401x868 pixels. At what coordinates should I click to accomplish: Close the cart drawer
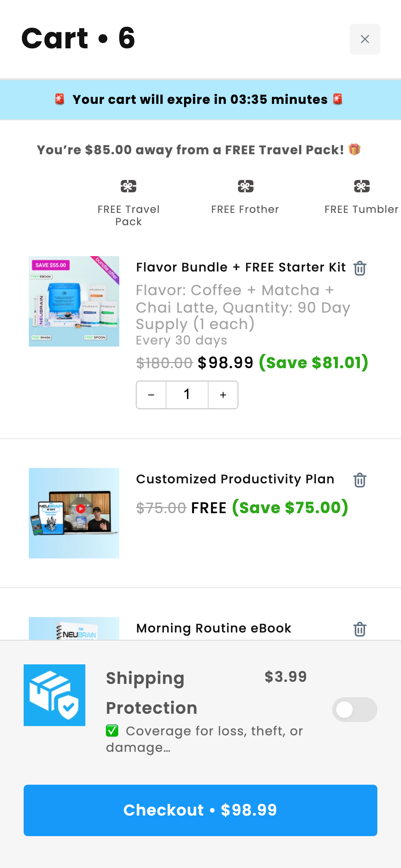365,39
